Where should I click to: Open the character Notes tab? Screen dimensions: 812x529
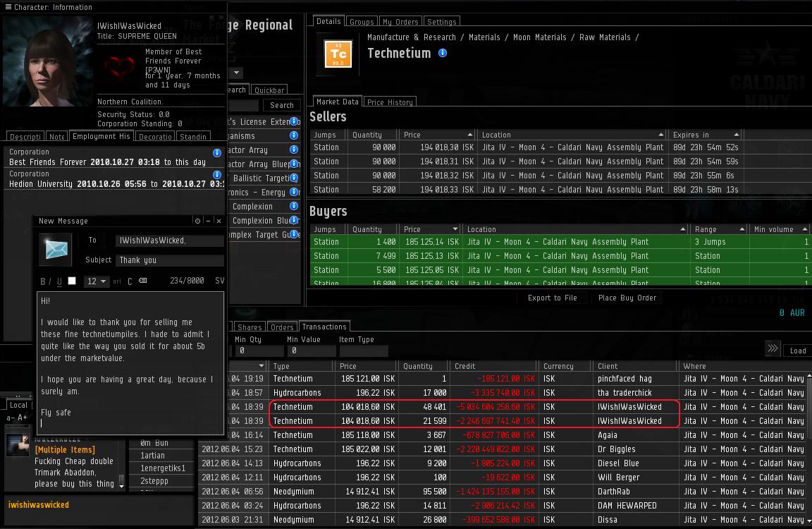tap(57, 136)
